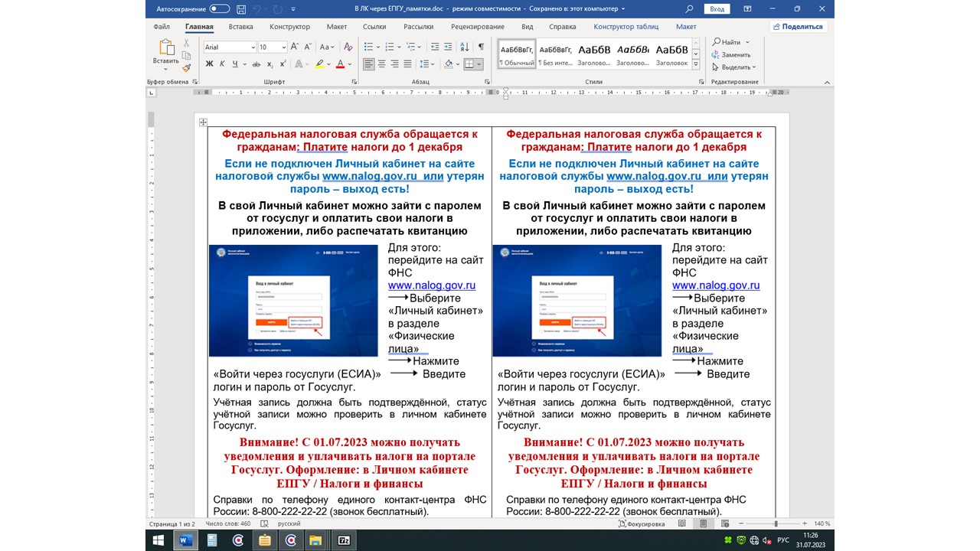
Task: Switch to the Конструктор tab
Action: point(289,27)
